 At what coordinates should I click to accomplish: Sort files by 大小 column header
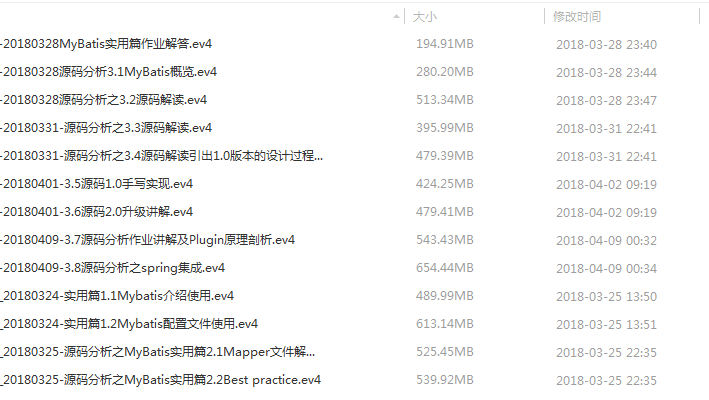tap(425, 17)
